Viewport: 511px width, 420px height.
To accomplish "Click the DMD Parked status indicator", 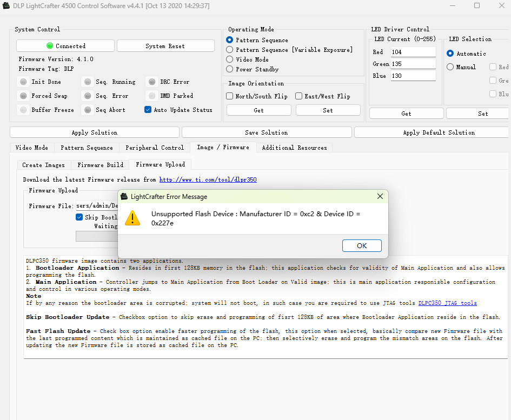I will point(152,96).
